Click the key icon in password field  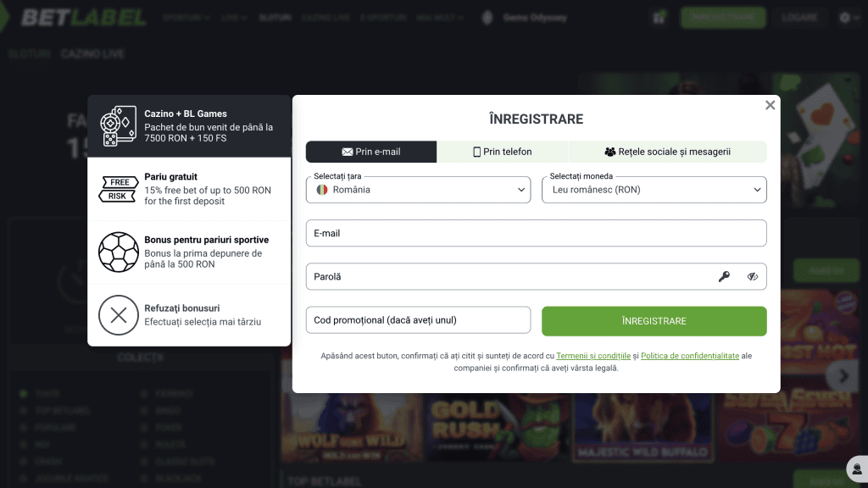[x=724, y=276]
